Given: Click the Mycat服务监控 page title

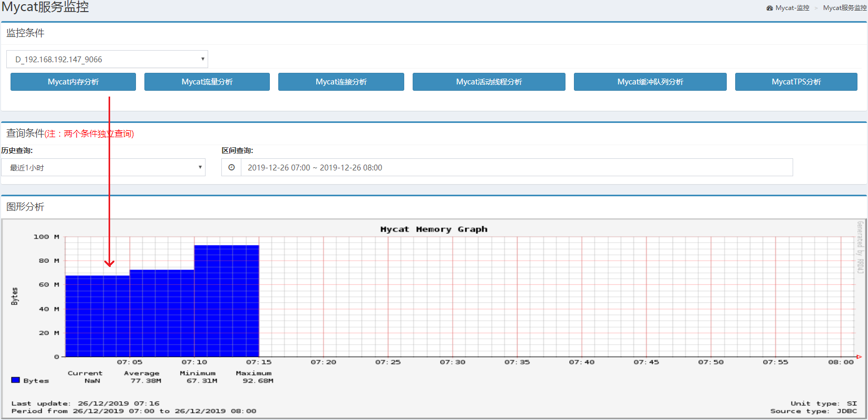Looking at the screenshot, I should [45, 7].
